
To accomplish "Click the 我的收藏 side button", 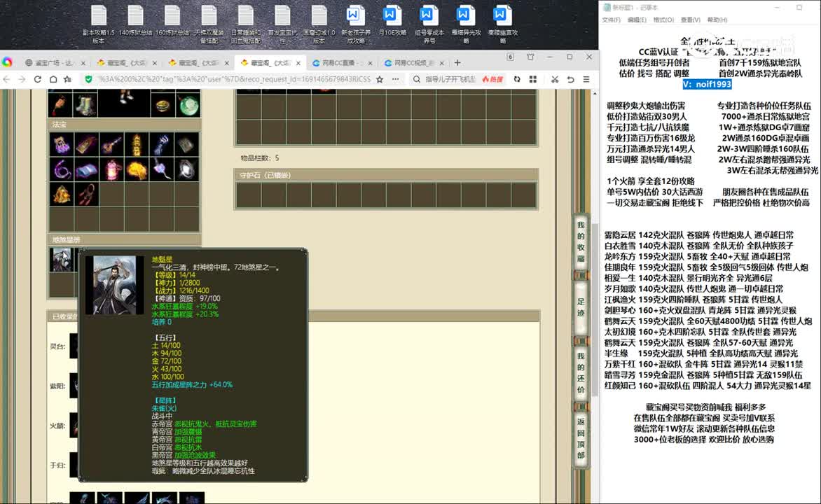I will [581, 241].
